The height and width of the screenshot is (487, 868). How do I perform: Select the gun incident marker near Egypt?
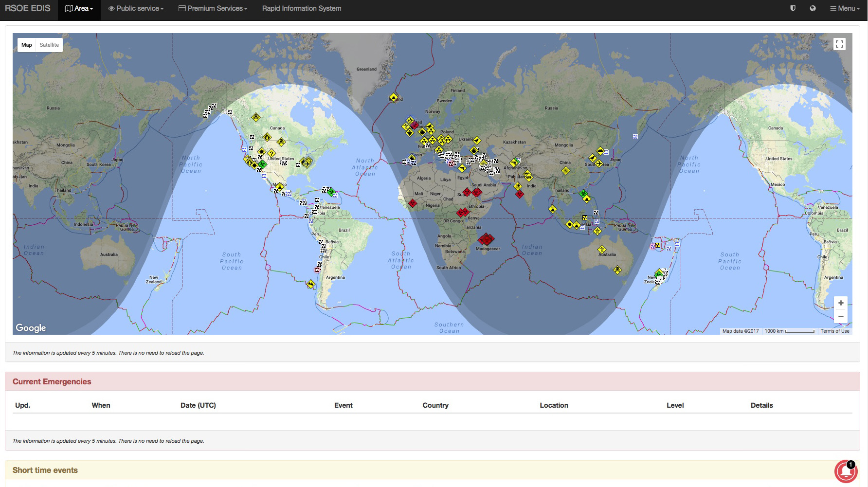[462, 169]
